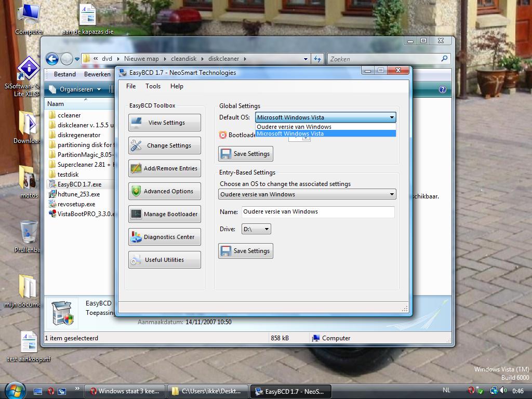Click Explorer back navigation arrow

click(52, 59)
